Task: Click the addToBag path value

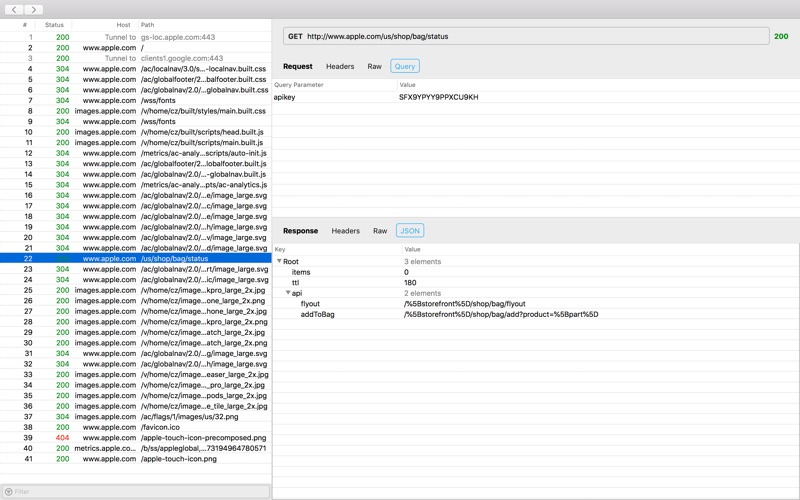Action: tap(501, 314)
